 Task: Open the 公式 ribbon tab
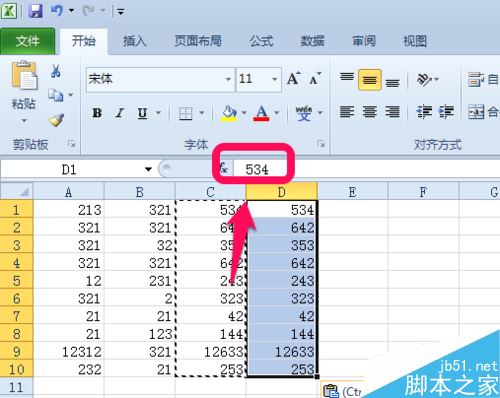261,41
